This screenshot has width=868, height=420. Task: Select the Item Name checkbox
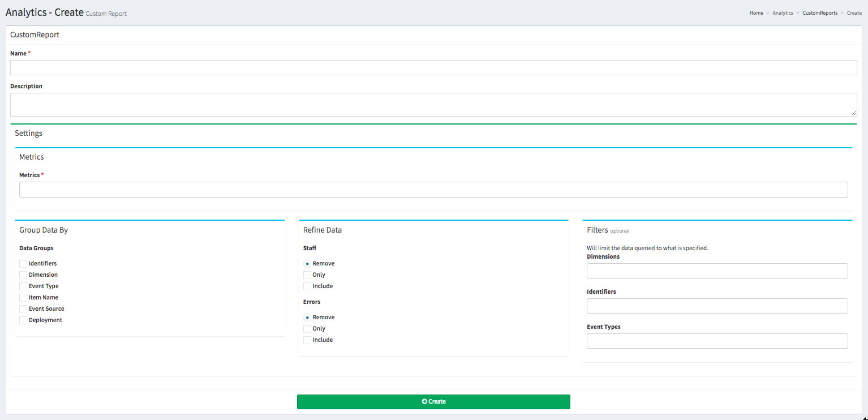[x=23, y=298]
